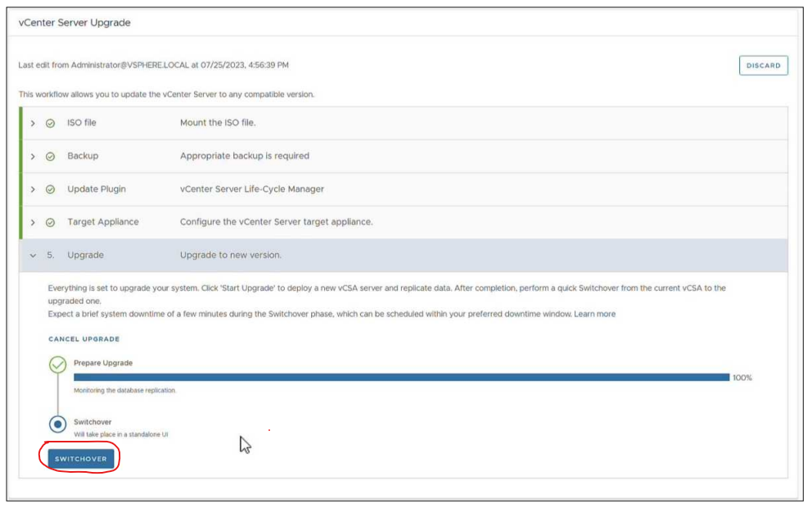This screenshot has height=508, width=812.
Task: Click the Prepare Upgrade progress bar
Action: (x=401, y=378)
